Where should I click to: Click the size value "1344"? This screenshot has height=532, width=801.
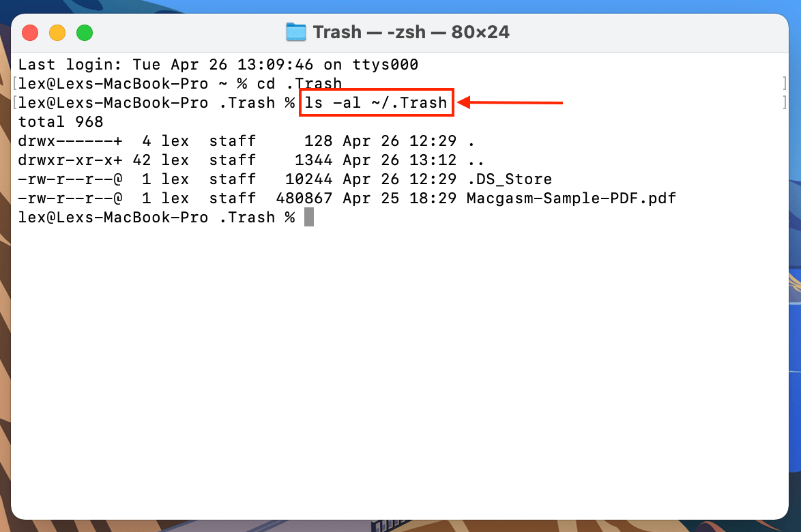click(314, 160)
